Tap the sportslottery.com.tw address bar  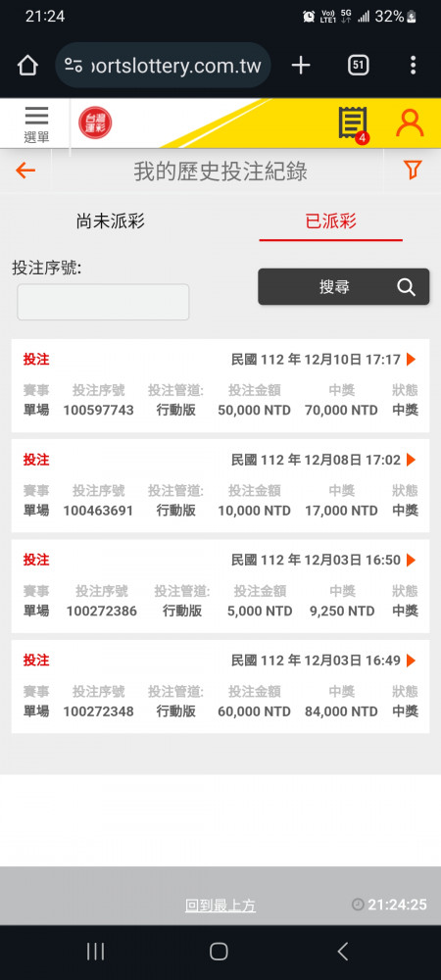[163, 65]
